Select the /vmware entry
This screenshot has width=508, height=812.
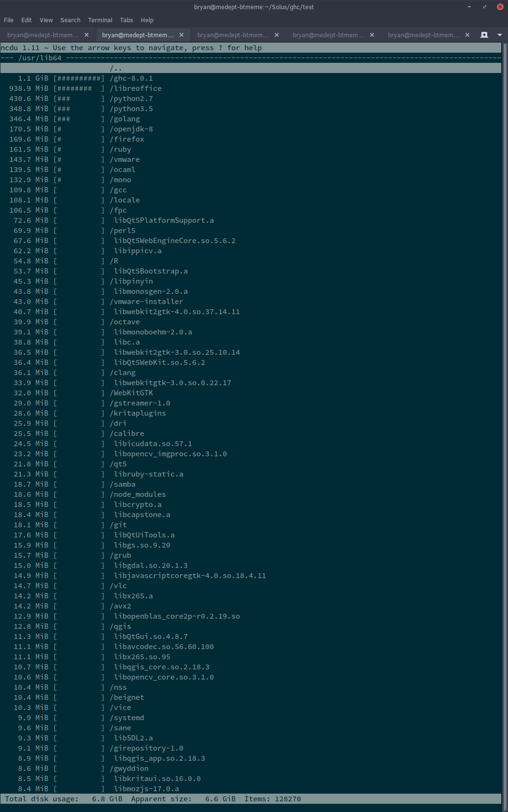coord(251,159)
